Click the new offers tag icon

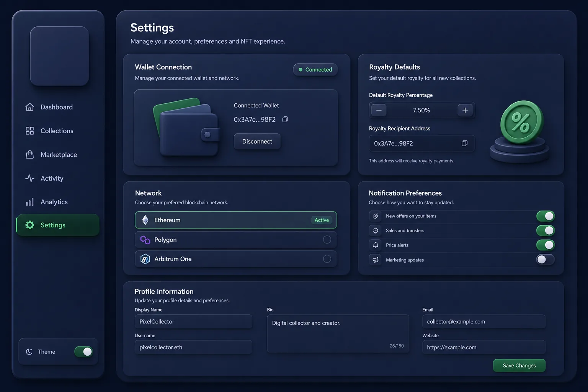point(376,216)
